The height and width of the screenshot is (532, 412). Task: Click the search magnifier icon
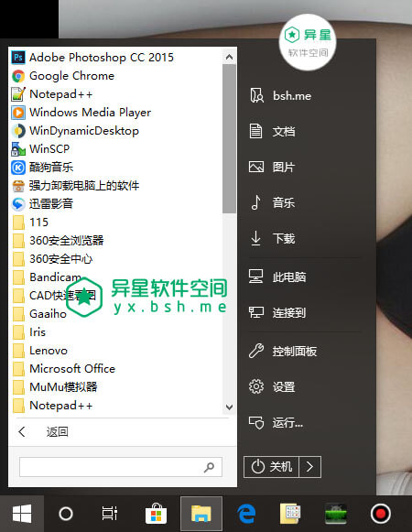click(x=209, y=467)
